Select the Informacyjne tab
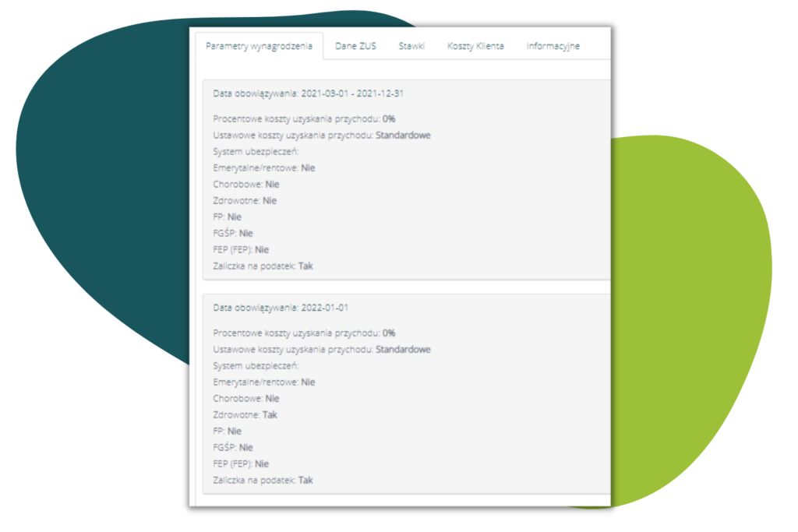 pyautogui.click(x=553, y=46)
